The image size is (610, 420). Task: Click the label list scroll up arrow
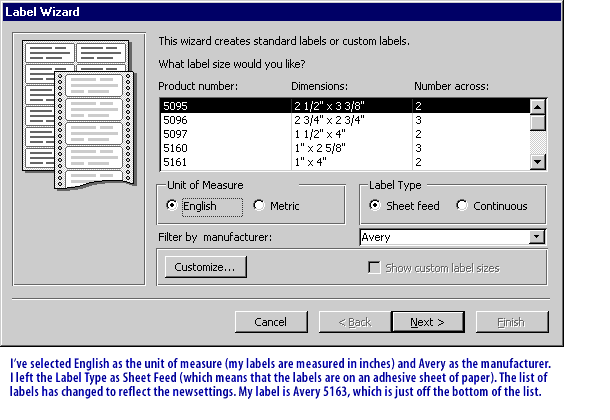point(538,107)
